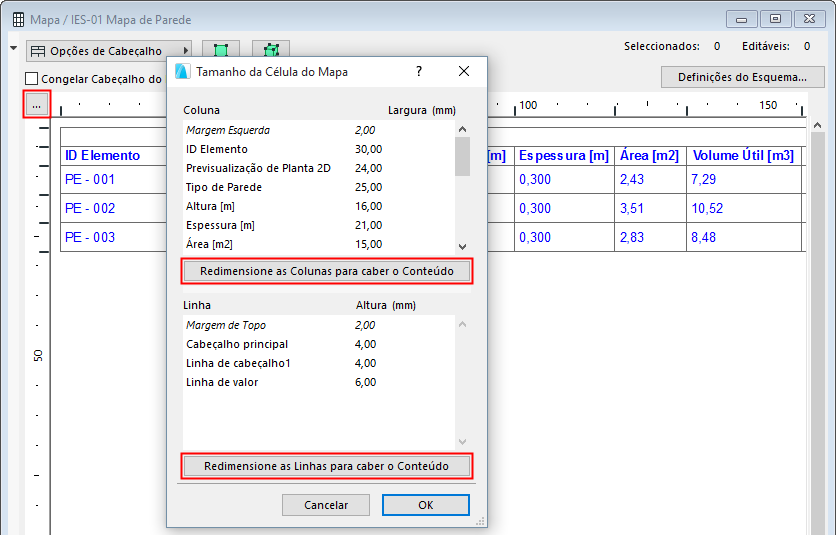Select Cabeçalho principal row

click(319, 344)
